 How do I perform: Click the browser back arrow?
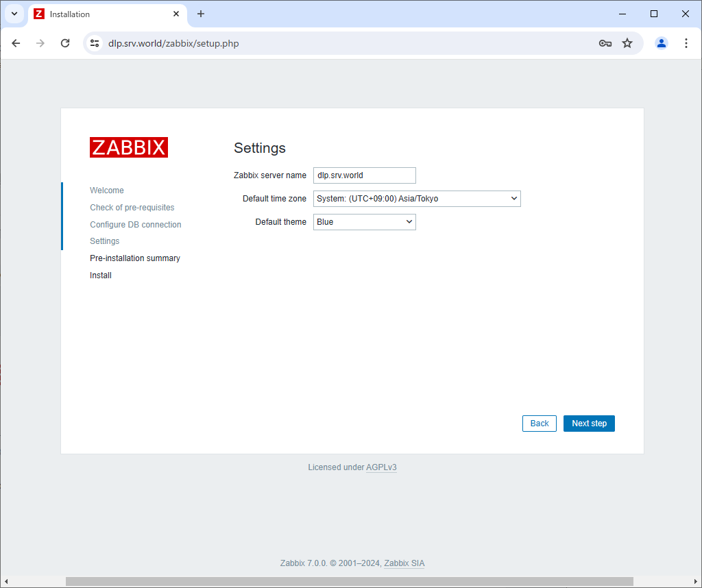(16, 43)
